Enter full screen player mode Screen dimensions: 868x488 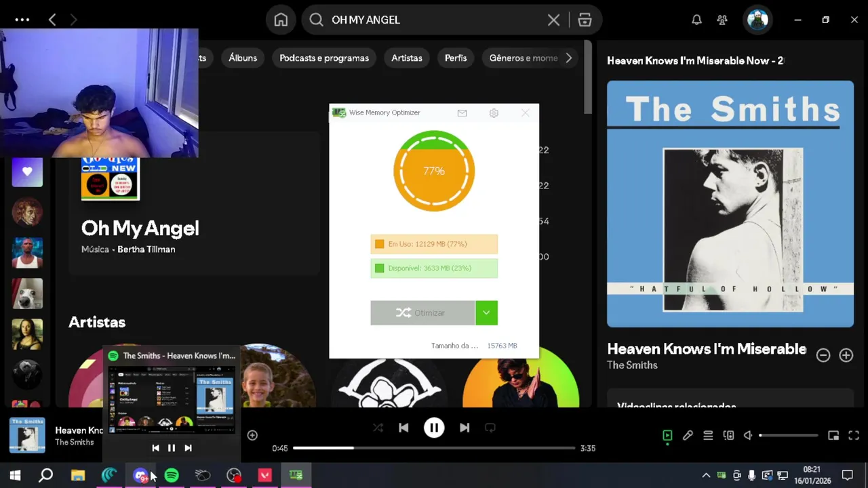click(x=854, y=435)
